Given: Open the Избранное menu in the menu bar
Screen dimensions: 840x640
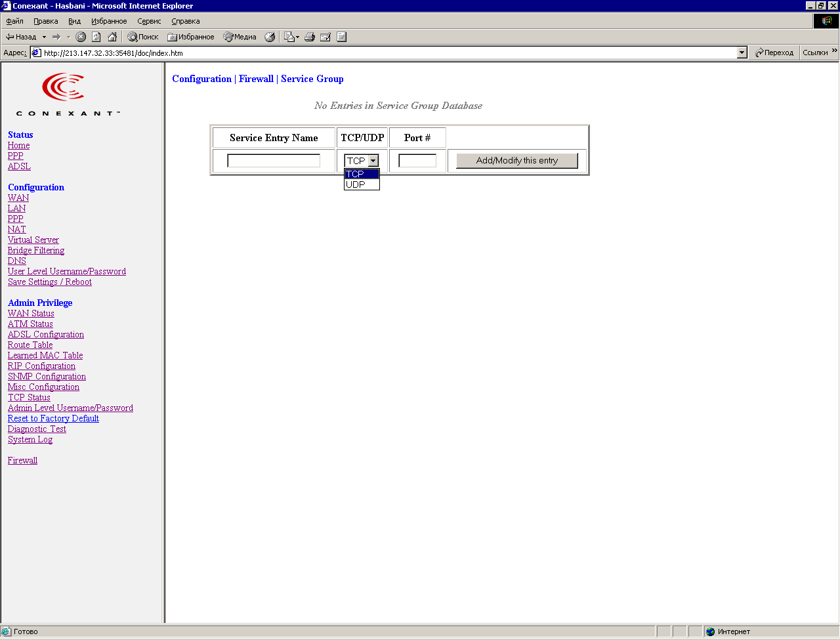Looking at the screenshot, I should pos(109,21).
